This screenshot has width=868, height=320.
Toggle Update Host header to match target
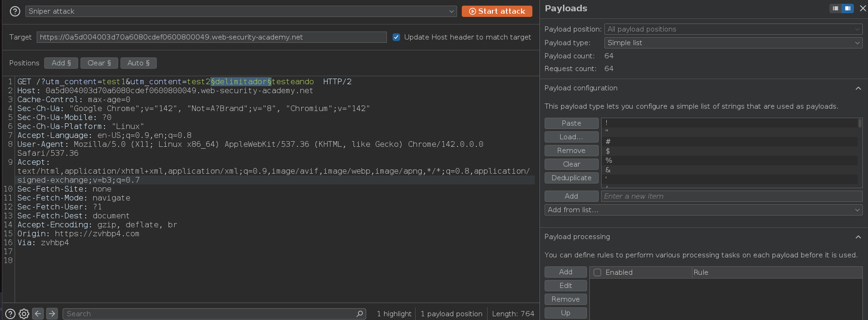click(x=396, y=37)
